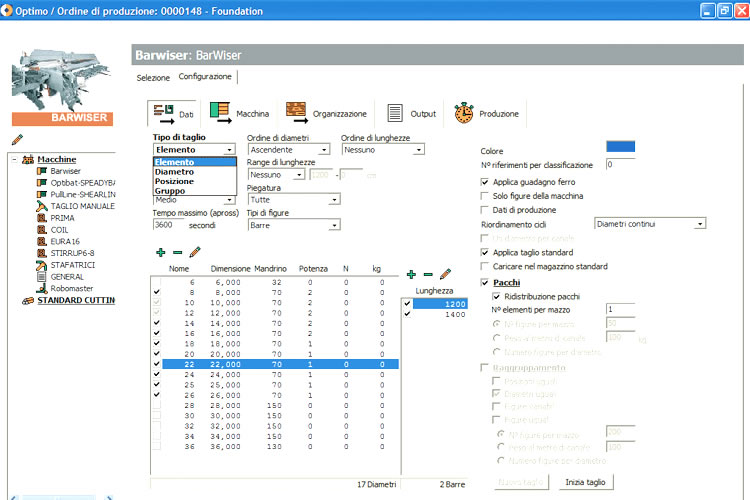The image size is (750, 500).
Task: Click pencil edit icon above Lunghezza list
Action: pos(444,274)
